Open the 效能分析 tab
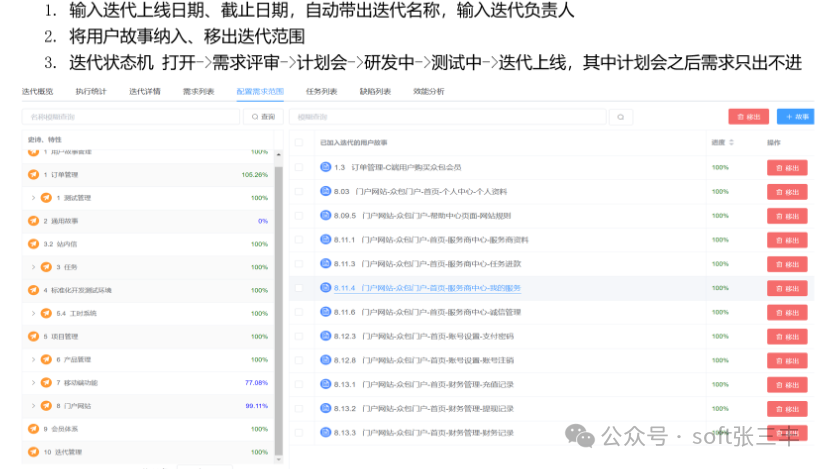The height and width of the screenshot is (469, 826). tap(428, 92)
